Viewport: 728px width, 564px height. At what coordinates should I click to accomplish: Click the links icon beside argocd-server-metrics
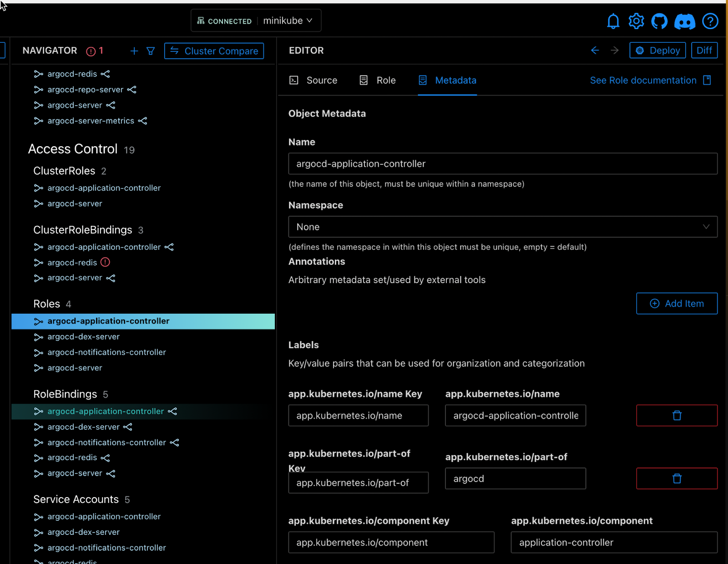tap(142, 121)
